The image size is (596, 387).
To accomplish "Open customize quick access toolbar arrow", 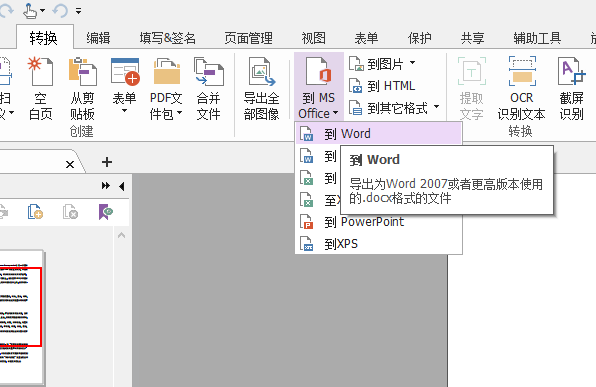I will point(78,11).
